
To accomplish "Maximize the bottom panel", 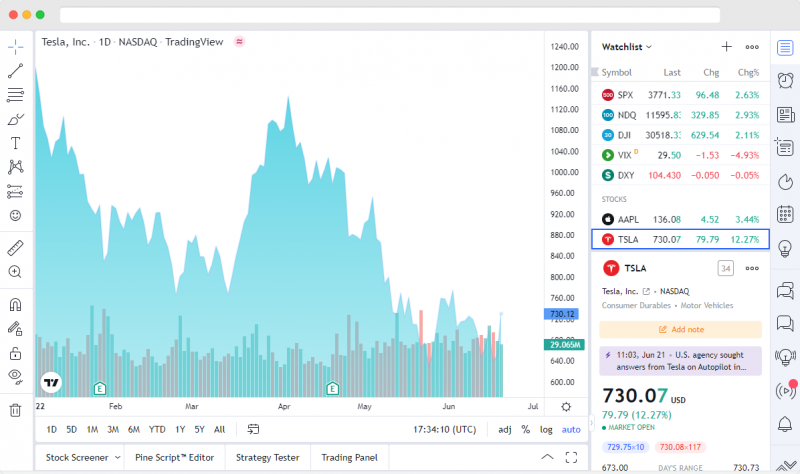I will coord(571,458).
